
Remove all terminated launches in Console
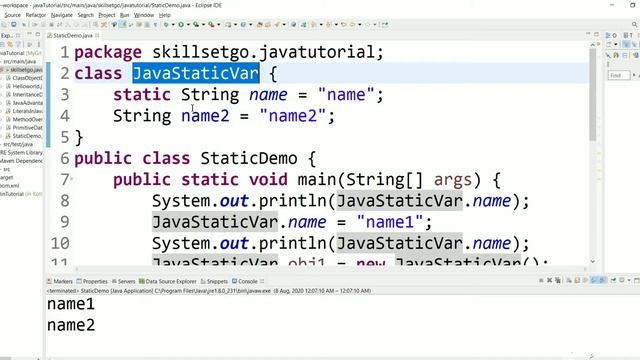click(x=558, y=280)
